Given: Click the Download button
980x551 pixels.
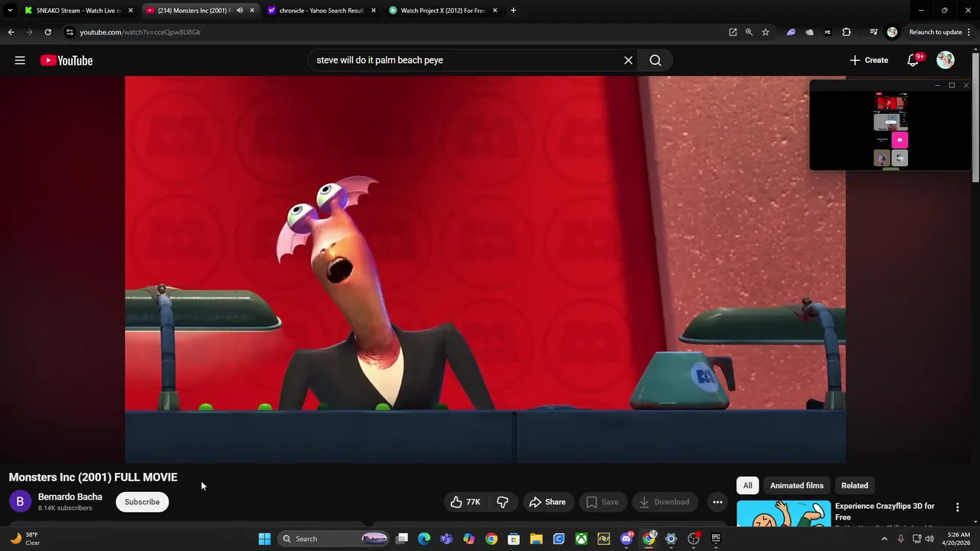Looking at the screenshot, I should pyautogui.click(x=665, y=502).
